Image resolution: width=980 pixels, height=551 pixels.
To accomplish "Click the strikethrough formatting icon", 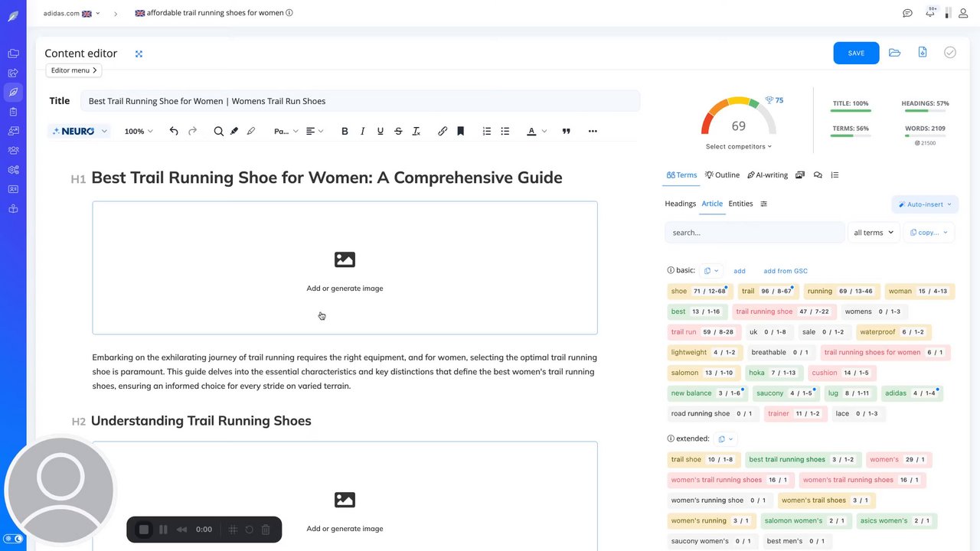I will [x=398, y=132].
